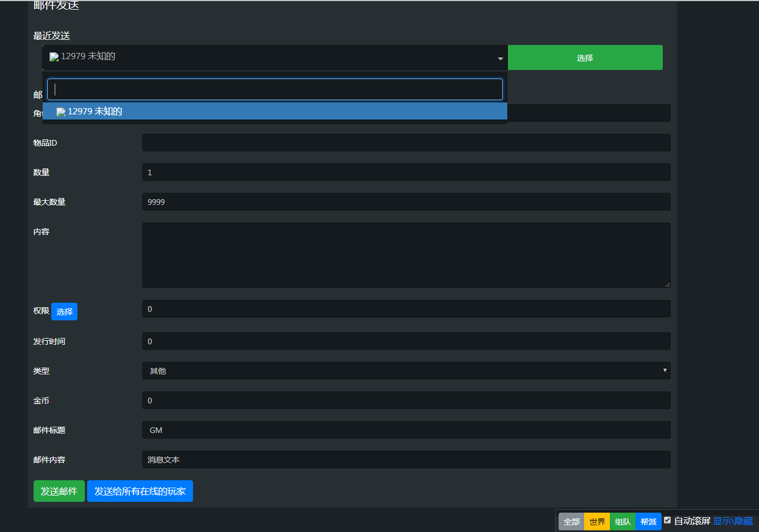The height and width of the screenshot is (532, 759).
Task: Click the 类型 label
Action: [x=42, y=371]
